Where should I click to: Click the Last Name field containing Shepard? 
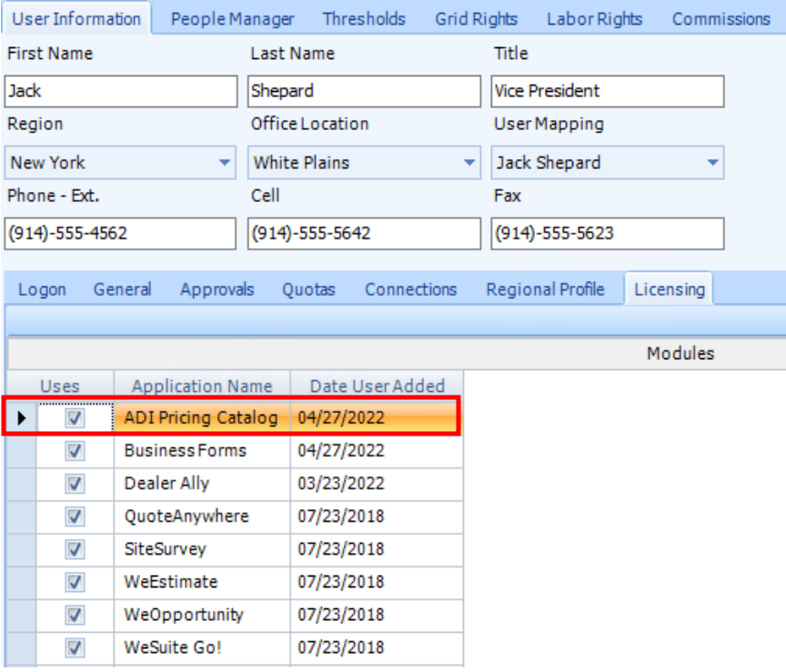point(365,91)
